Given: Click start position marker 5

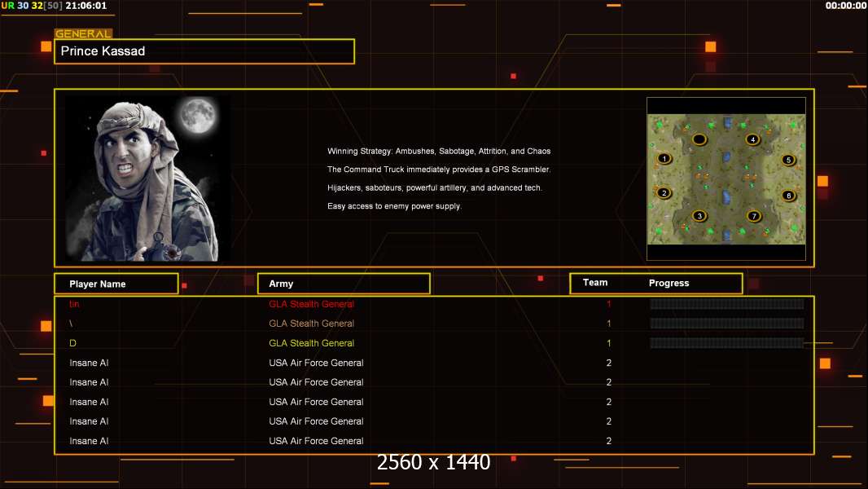Looking at the screenshot, I should click(788, 160).
